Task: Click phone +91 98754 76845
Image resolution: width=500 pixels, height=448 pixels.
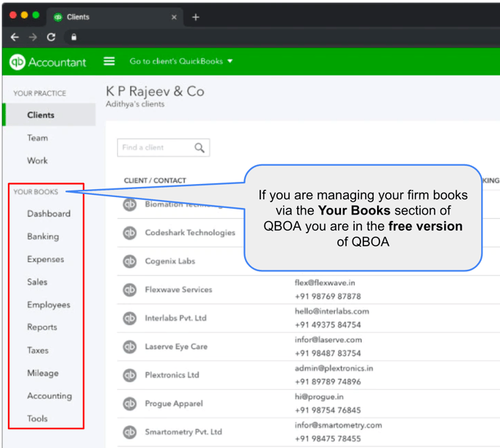Action: (328, 410)
